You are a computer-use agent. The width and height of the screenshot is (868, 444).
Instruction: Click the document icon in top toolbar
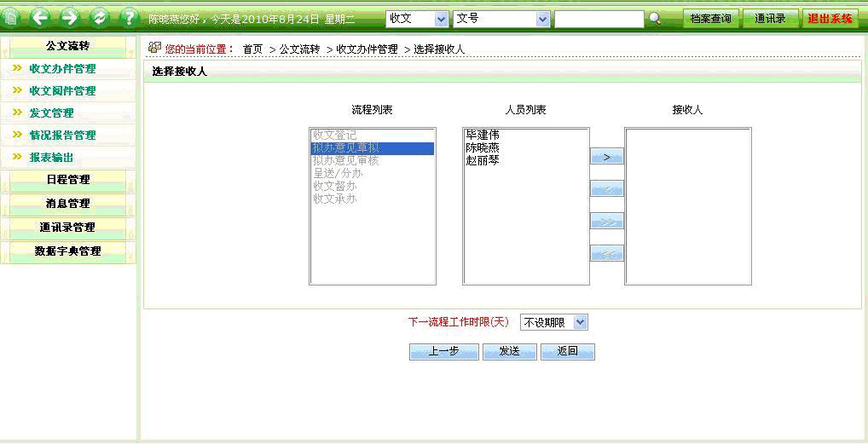tap(12, 18)
